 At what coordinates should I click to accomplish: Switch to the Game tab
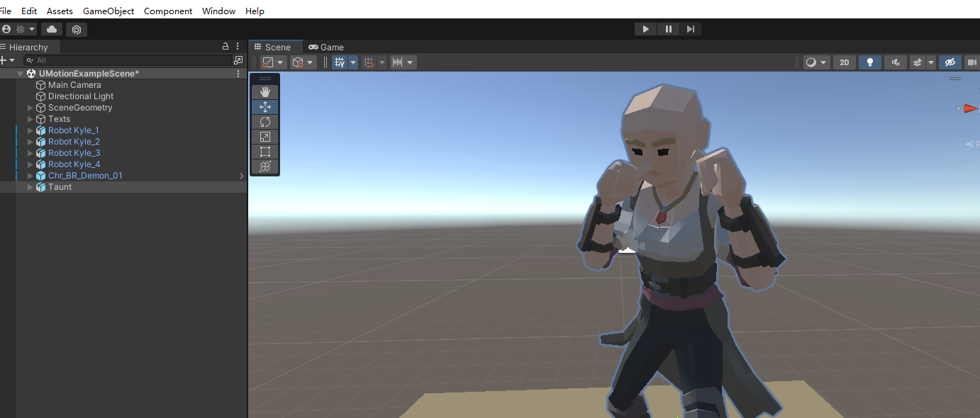tap(326, 47)
